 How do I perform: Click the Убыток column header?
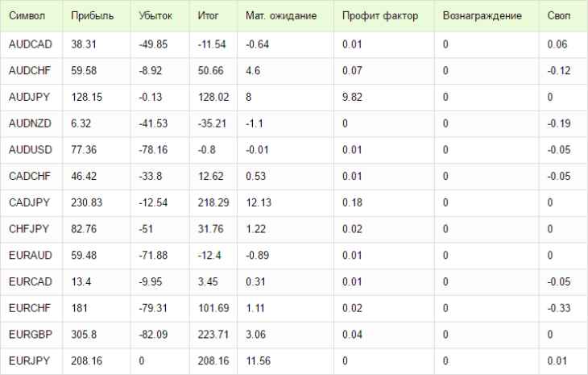(x=155, y=16)
